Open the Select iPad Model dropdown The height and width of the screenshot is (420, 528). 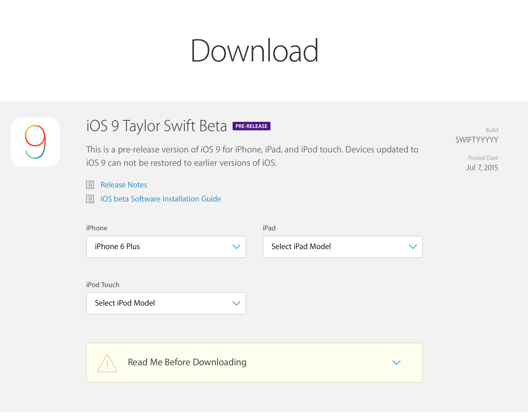[343, 247]
